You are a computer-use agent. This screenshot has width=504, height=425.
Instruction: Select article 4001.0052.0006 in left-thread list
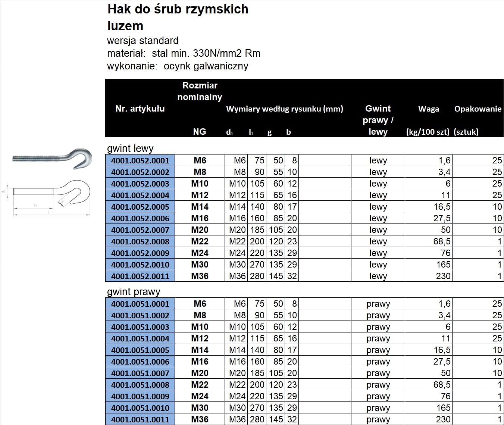click(x=140, y=218)
